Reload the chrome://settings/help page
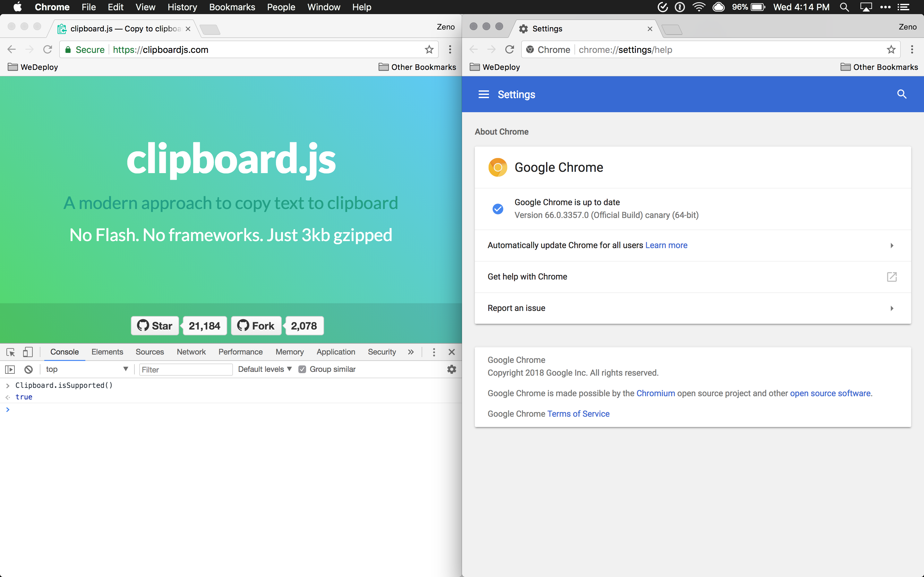The height and width of the screenshot is (577, 924). 510,49
